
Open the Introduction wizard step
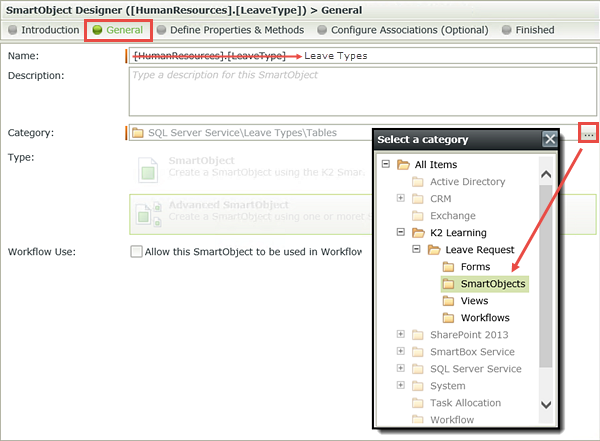(44, 30)
